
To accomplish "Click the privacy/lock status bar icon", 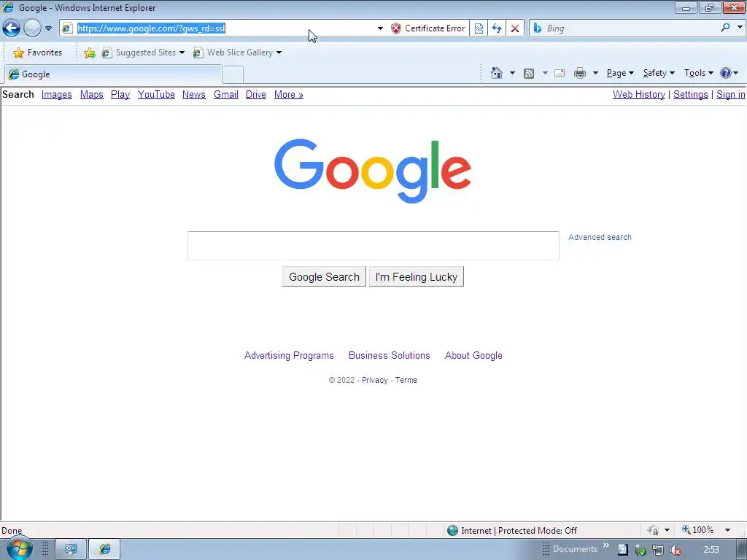I will tap(653, 530).
